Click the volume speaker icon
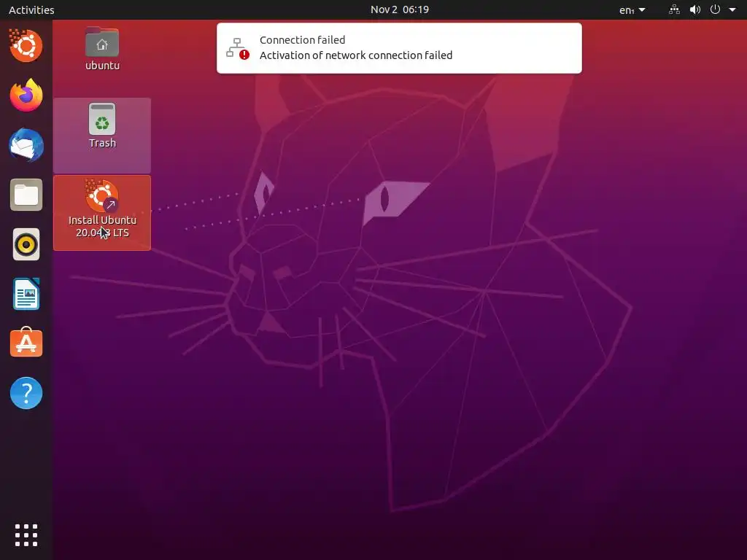747x560 pixels. point(695,9)
